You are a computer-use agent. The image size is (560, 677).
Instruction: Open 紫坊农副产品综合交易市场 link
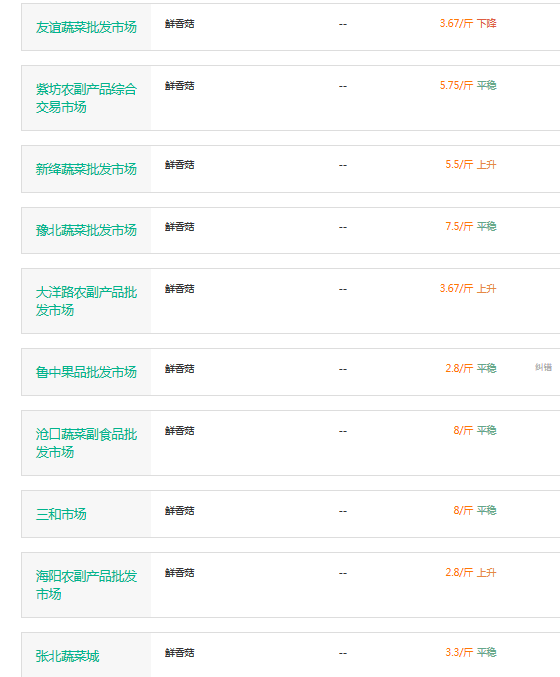86,98
